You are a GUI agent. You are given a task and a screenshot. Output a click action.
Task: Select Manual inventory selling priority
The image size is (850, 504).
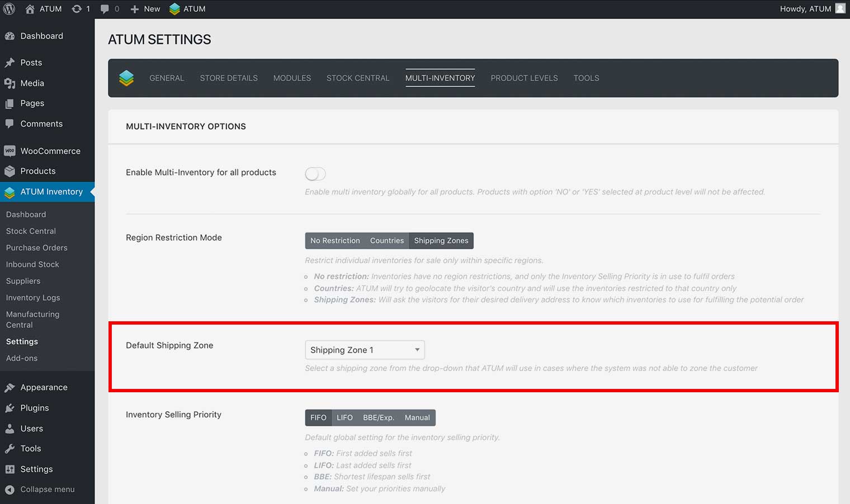coord(417,417)
